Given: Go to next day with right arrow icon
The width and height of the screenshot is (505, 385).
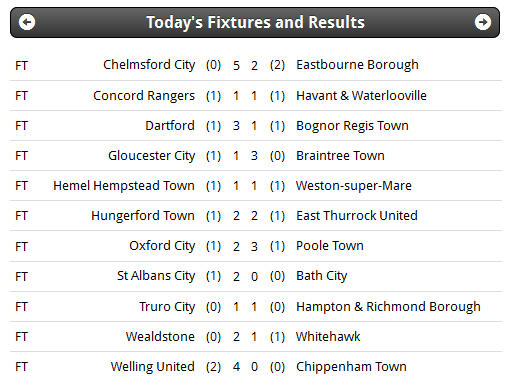Looking at the screenshot, I should click(x=483, y=22).
